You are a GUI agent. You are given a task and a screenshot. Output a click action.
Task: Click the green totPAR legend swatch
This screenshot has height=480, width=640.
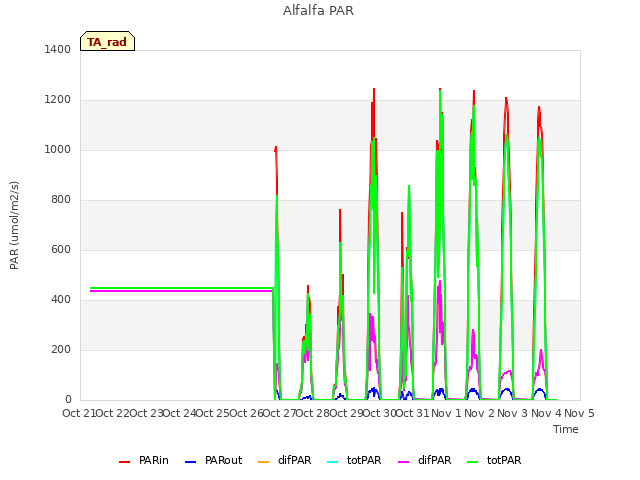473,462
